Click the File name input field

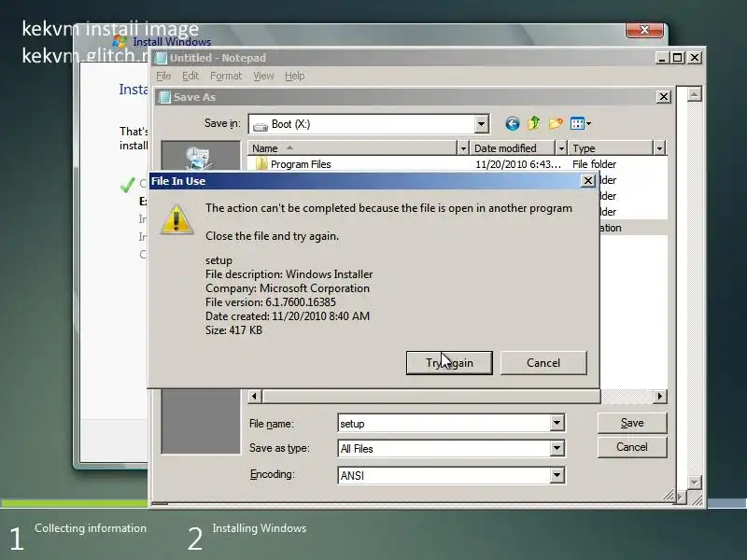(444, 424)
